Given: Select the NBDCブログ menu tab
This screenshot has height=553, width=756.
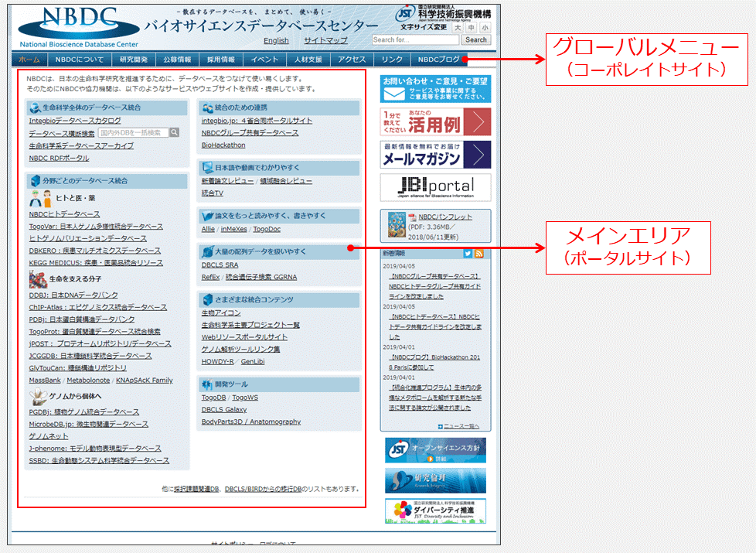Looking at the screenshot, I should [438, 60].
